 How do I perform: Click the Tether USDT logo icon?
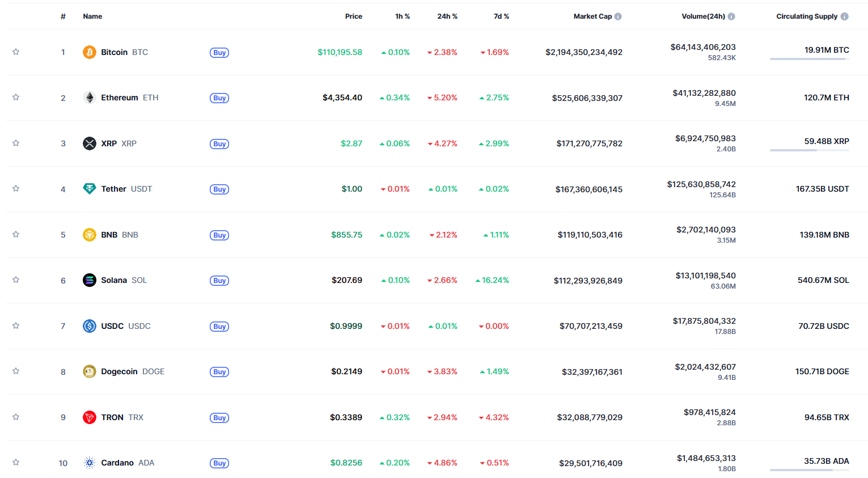[x=90, y=189]
